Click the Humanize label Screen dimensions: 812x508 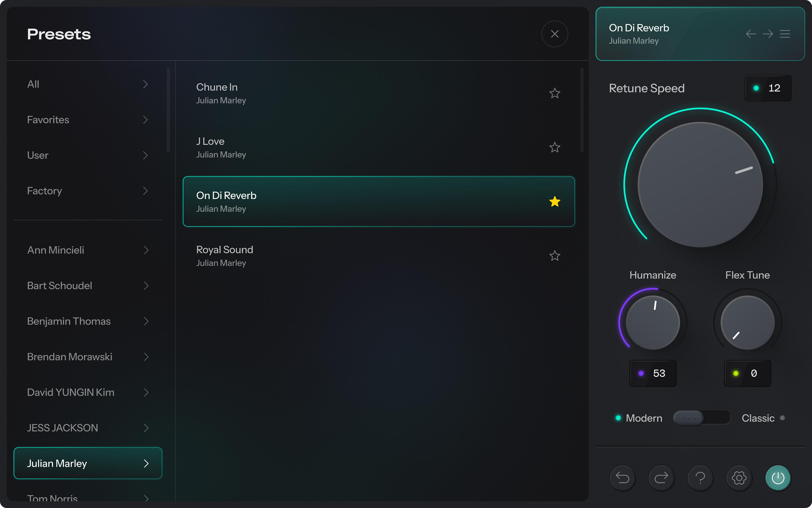pyautogui.click(x=653, y=275)
